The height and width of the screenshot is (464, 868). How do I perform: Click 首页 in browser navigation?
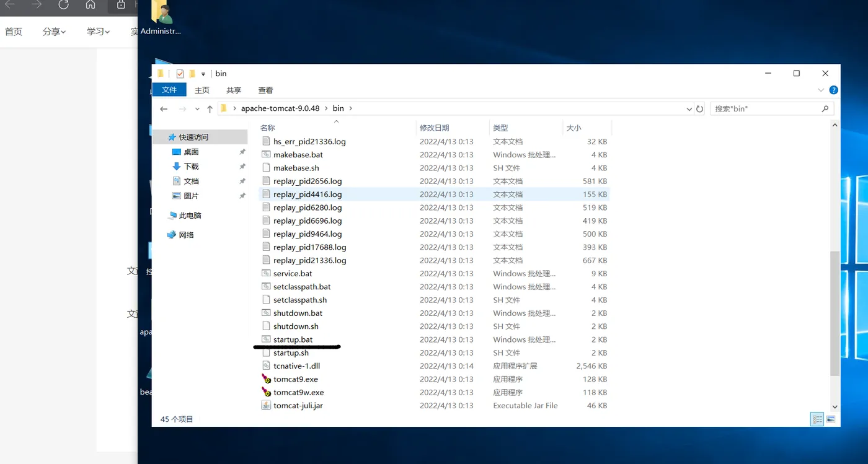(14, 32)
